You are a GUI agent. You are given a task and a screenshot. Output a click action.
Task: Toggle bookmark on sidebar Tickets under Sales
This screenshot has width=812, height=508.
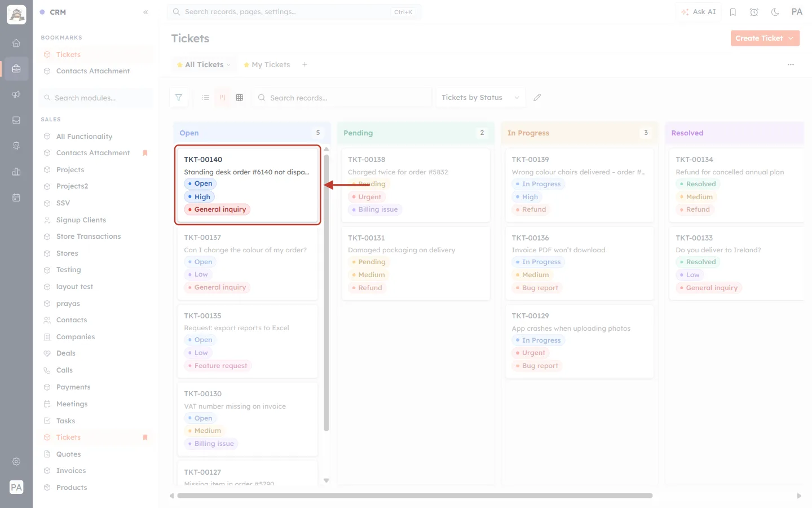[x=145, y=437]
